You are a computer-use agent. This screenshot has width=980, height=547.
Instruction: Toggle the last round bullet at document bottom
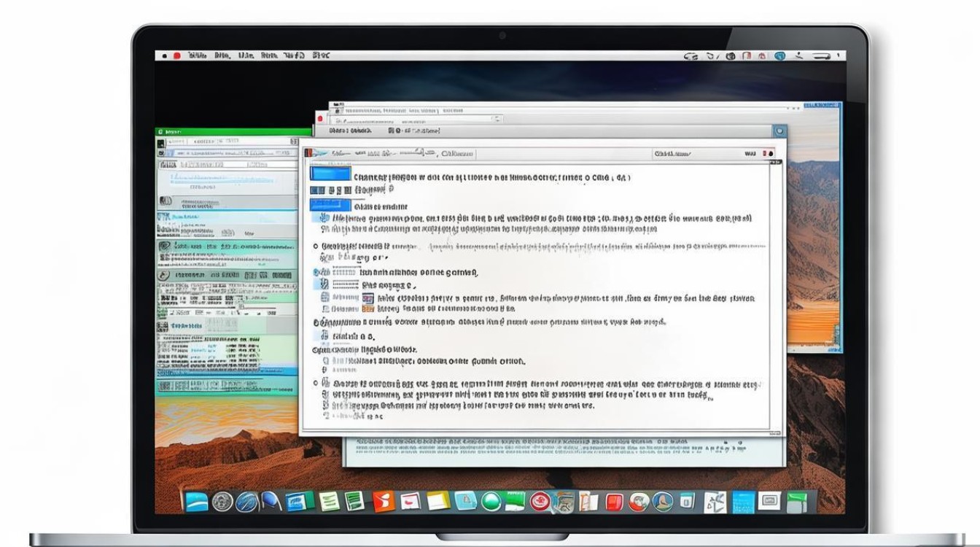pos(316,383)
